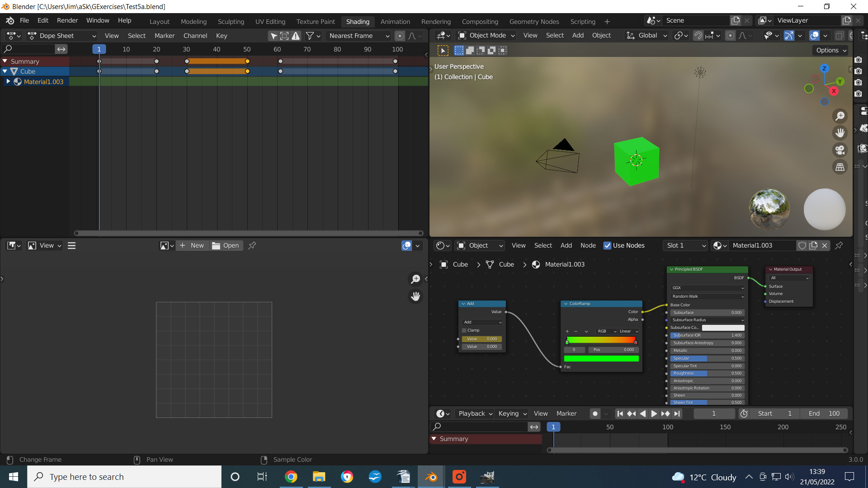Viewport: 868px width, 488px height.
Task: Open the viewport Options dropdown
Action: (x=831, y=50)
